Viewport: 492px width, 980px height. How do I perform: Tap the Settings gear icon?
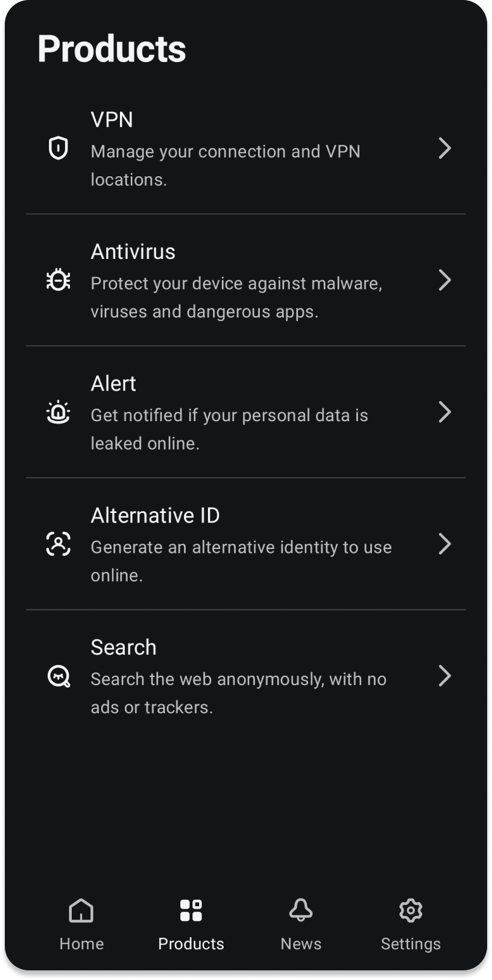pyautogui.click(x=411, y=910)
